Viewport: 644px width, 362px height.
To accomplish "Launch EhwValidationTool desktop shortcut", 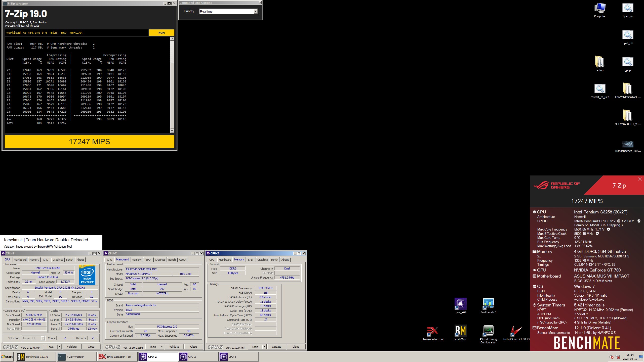I will pos(432,333).
